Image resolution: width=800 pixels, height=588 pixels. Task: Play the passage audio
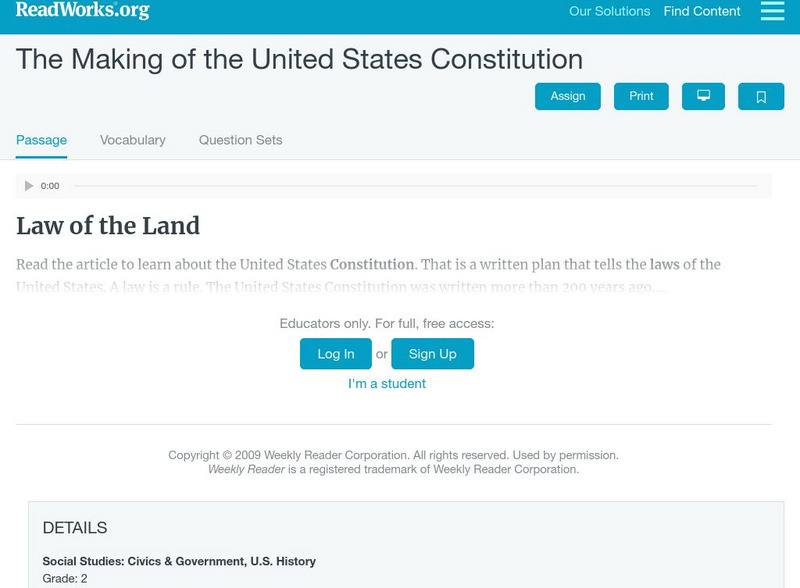[x=29, y=186]
